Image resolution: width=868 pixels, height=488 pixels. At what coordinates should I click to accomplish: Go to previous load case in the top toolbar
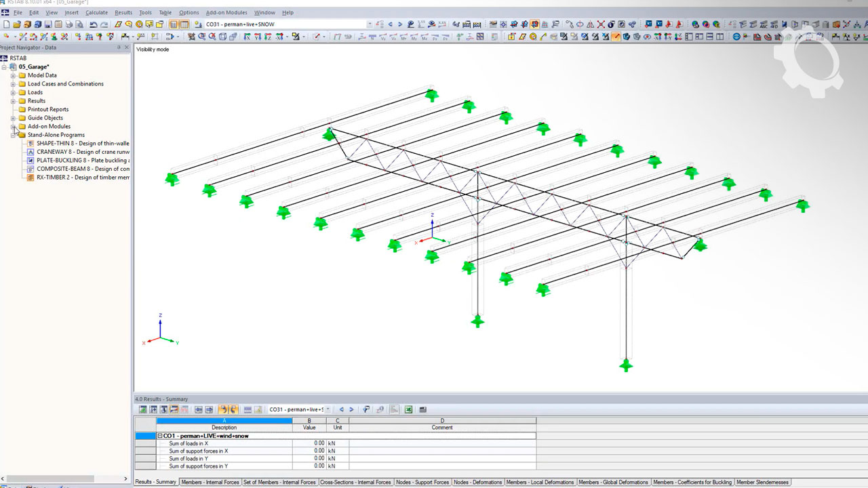point(390,24)
